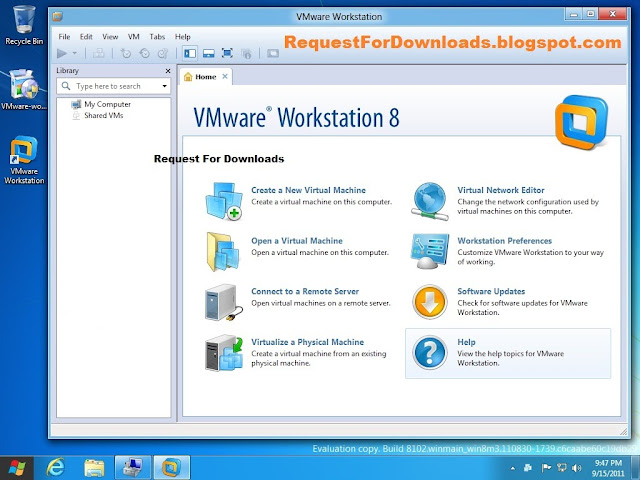Click the network tray icon

point(562,468)
